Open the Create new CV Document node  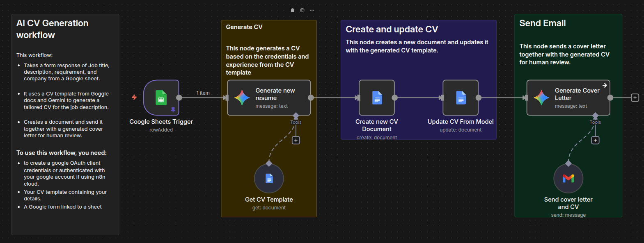point(376,98)
